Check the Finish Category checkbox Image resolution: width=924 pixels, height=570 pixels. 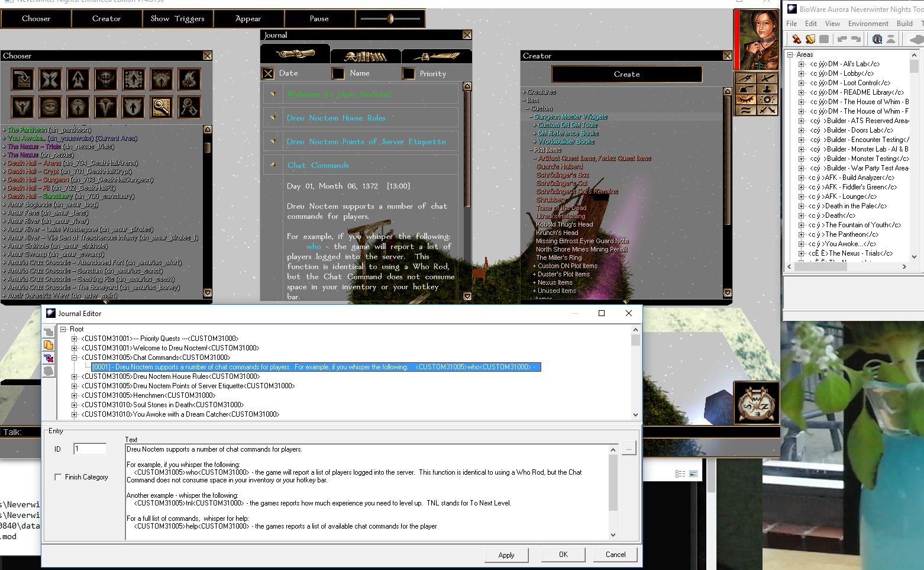(x=58, y=477)
